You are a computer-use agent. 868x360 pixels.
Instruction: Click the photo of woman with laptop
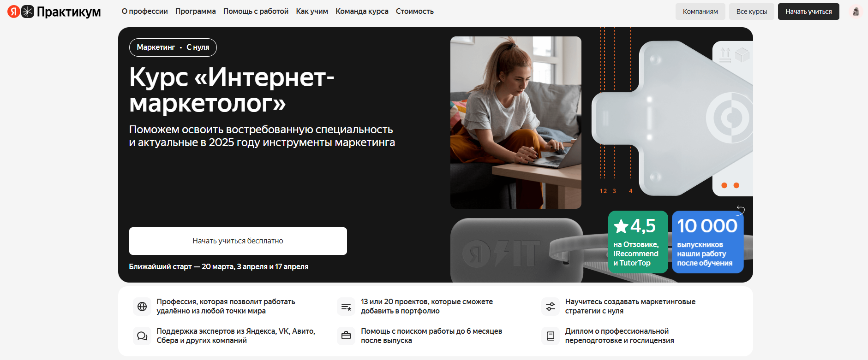pos(516,123)
